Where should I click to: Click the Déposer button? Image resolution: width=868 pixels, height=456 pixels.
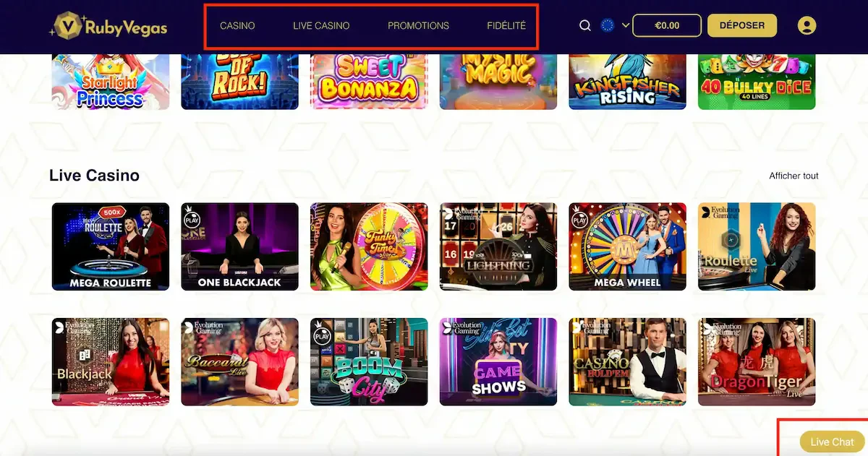click(742, 25)
